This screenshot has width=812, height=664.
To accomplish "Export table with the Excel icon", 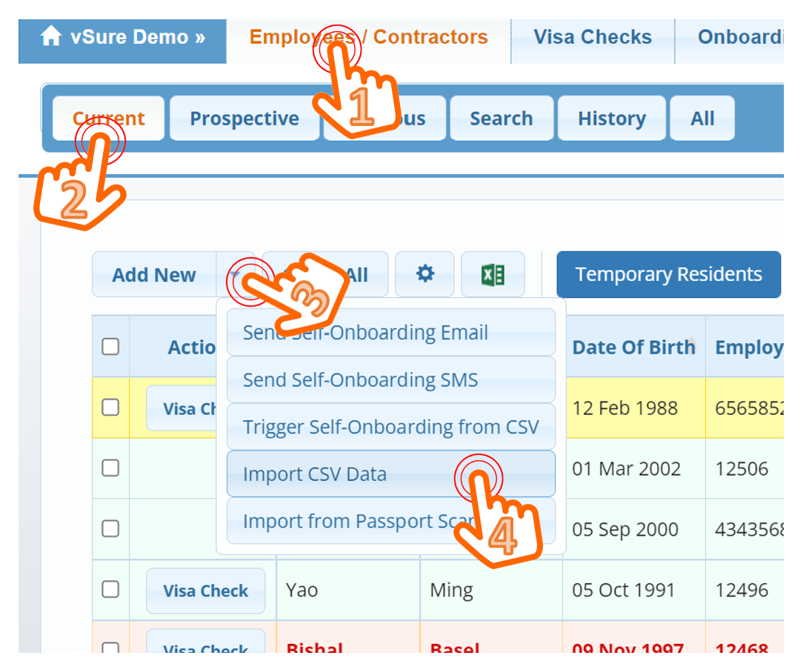I will point(493,275).
